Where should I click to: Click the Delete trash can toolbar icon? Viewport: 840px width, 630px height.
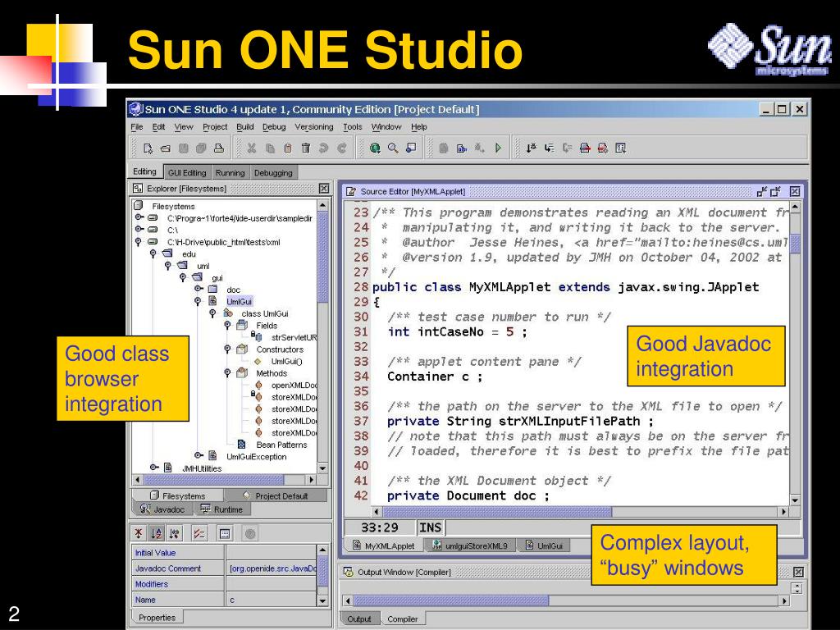click(306, 148)
